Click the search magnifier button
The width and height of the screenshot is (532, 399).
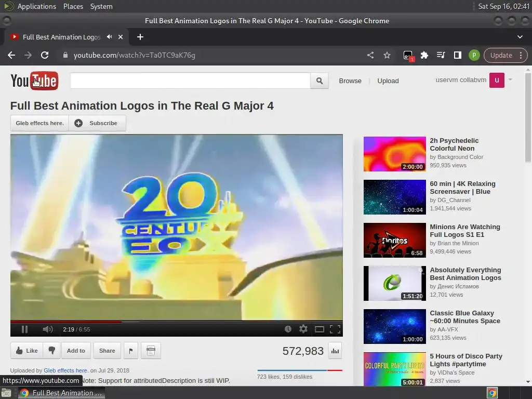click(x=320, y=81)
